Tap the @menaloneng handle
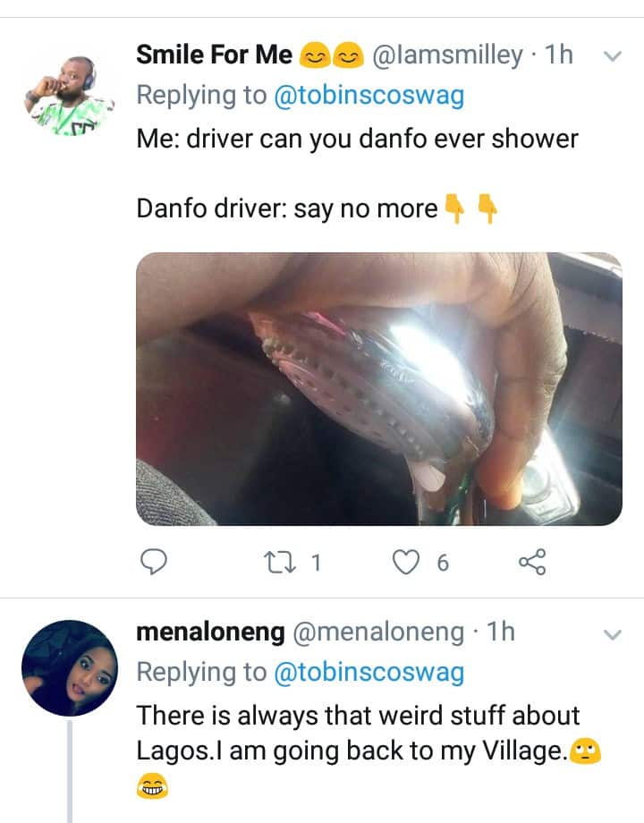The height and width of the screenshot is (823, 644). coord(378,632)
